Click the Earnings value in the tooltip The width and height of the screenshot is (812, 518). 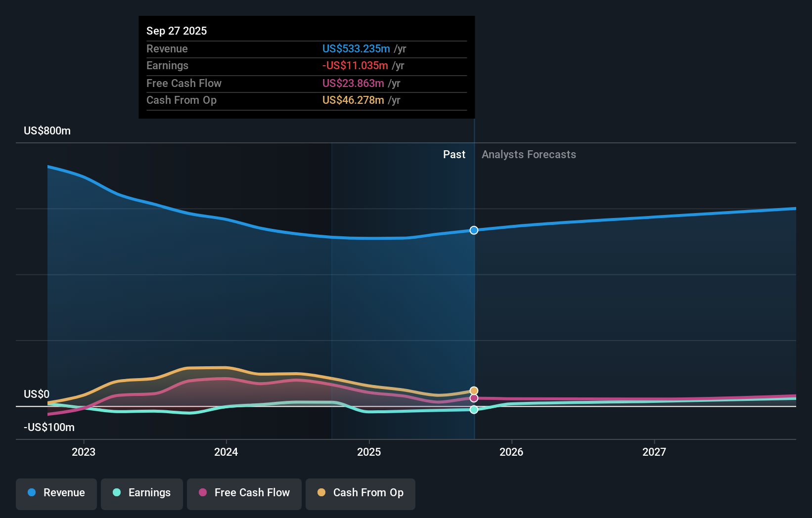355,65
